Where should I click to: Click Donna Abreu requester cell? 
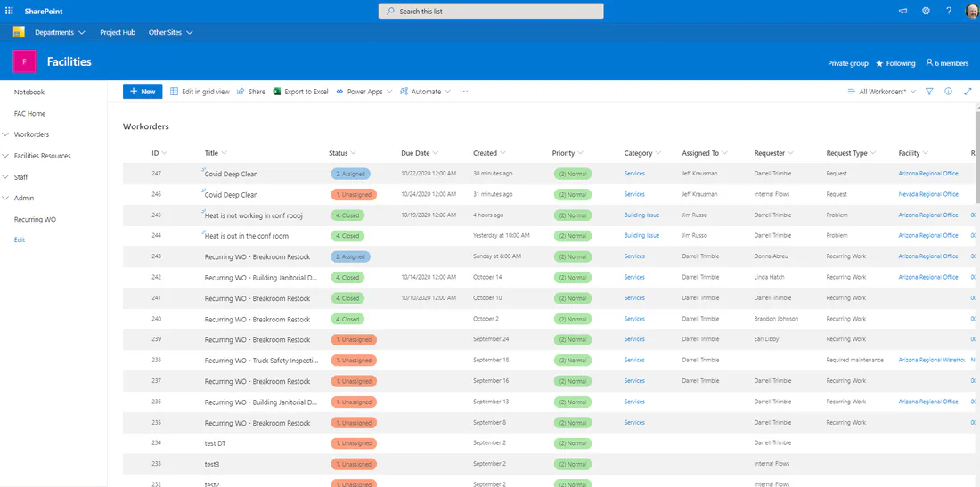tap(772, 256)
